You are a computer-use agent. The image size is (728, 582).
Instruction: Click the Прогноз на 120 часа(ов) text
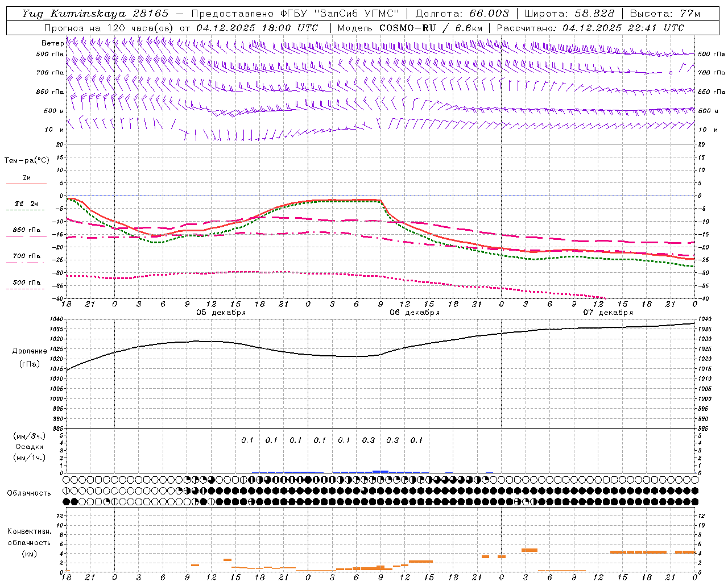click(109, 28)
